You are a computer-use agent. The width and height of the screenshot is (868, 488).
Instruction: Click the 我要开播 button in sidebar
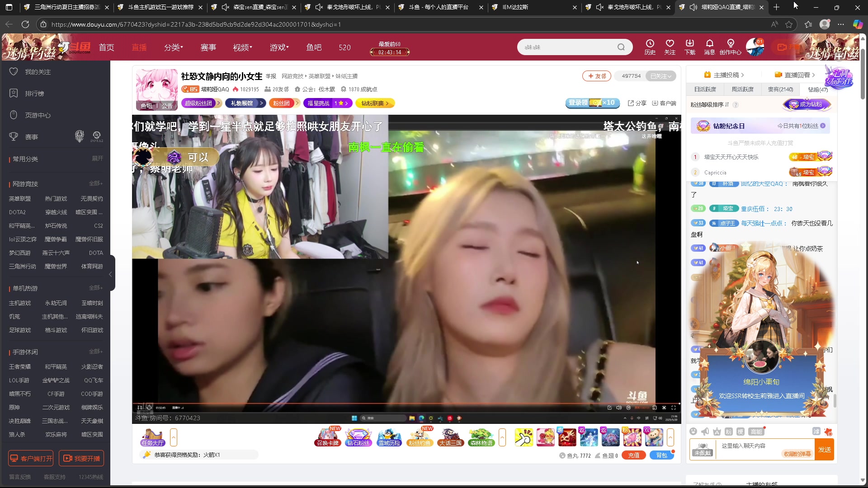[81, 458]
